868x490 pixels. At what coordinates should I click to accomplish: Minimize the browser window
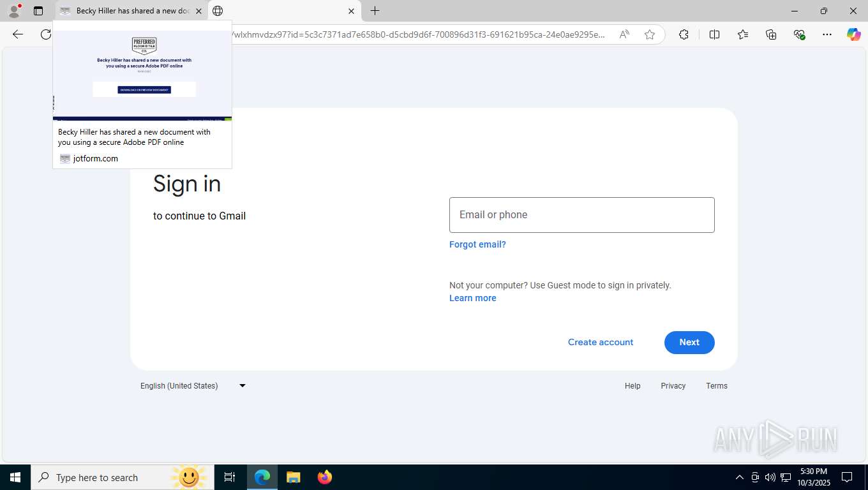(x=795, y=11)
